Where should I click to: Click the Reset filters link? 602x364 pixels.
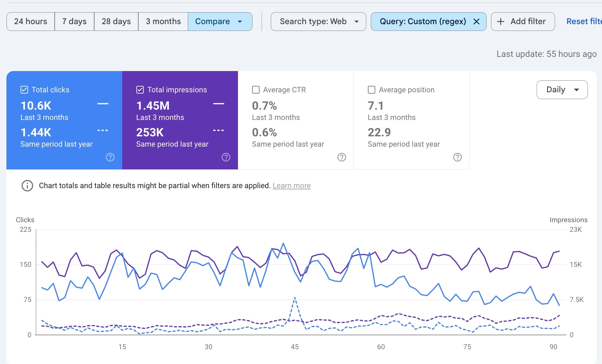click(583, 22)
